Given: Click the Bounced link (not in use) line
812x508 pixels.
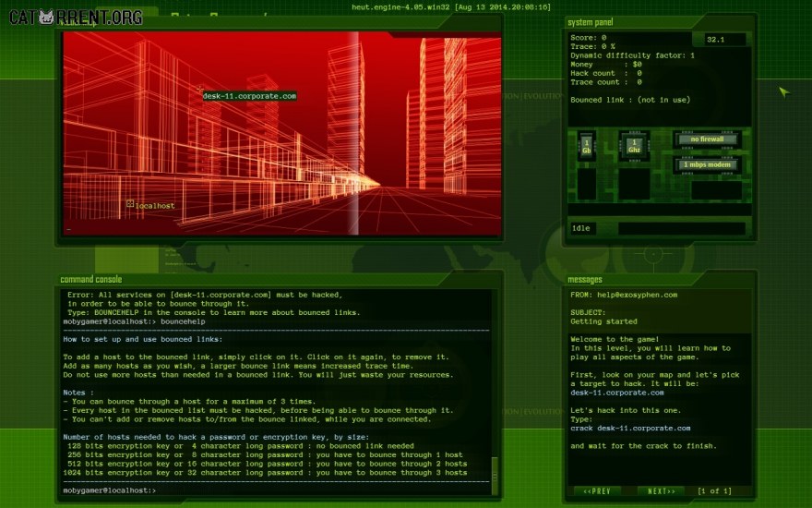Looking at the screenshot, I should pyautogui.click(x=630, y=100).
